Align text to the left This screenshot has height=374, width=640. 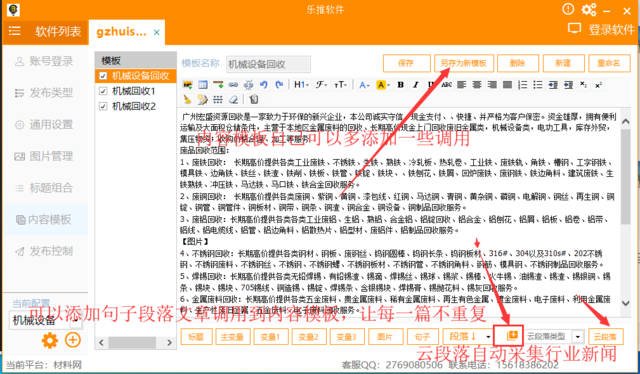pos(461,85)
